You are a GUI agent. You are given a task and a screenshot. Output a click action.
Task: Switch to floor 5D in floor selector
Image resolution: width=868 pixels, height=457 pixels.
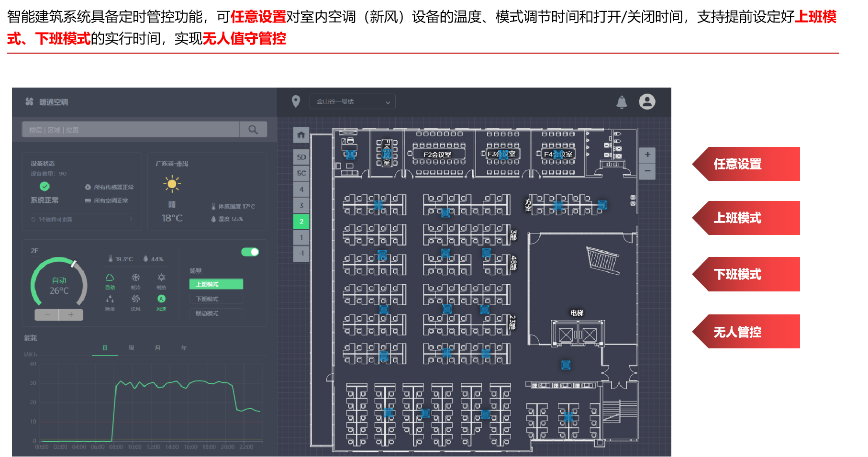(x=301, y=157)
